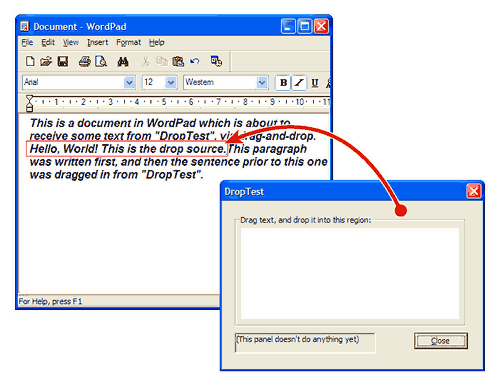Open the Help menu in WordPad
500x387 pixels.
[x=157, y=43]
